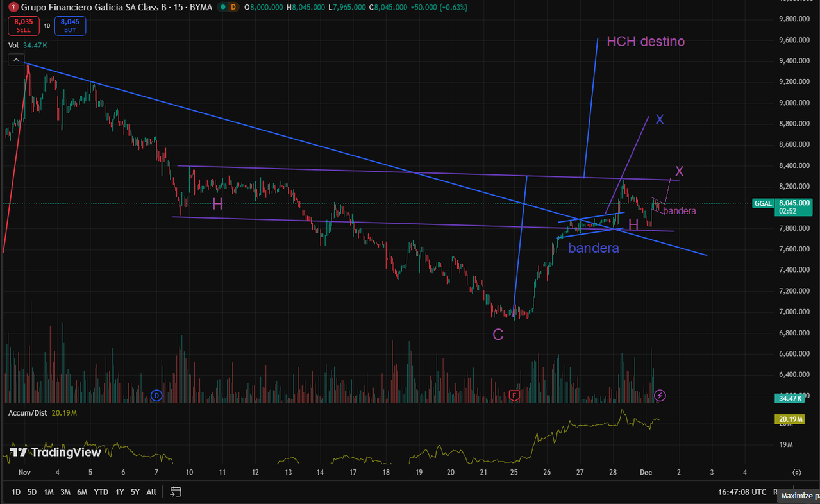Screen dimensions: 820x504
Task: Set chart range to 3M
Action: tap(65, 492)
